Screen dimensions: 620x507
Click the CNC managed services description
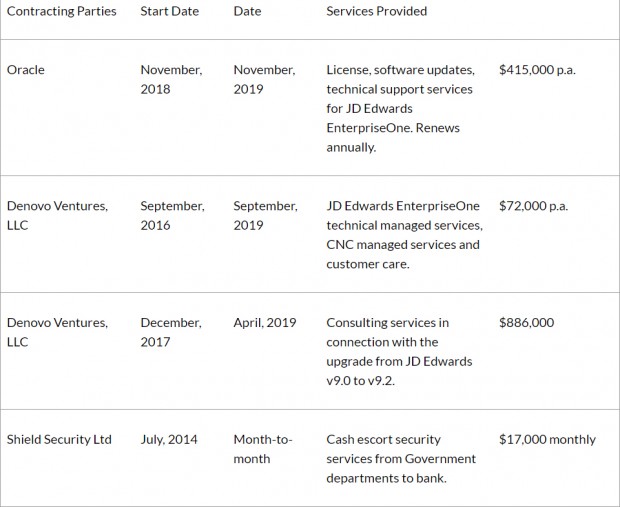tap(405, 235)
